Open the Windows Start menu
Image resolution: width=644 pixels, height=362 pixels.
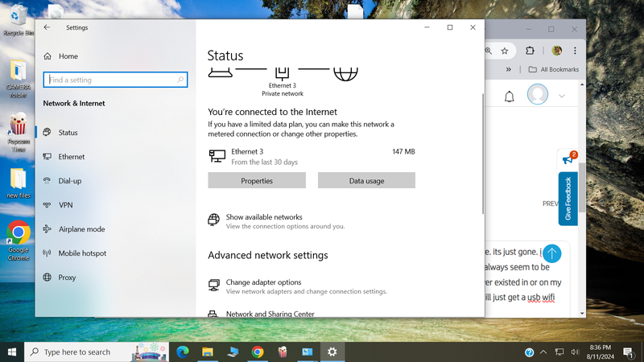tap(12, 352)
